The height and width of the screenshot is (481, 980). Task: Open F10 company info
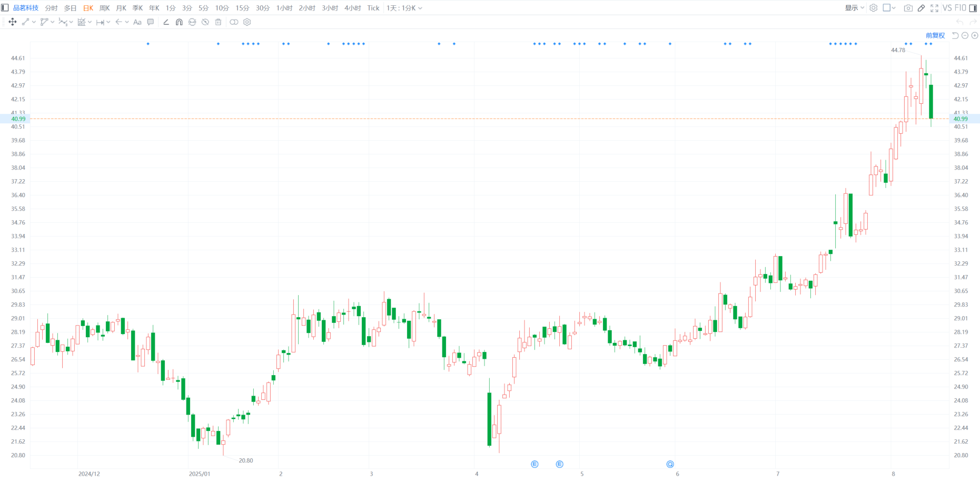tap(961, 8)
